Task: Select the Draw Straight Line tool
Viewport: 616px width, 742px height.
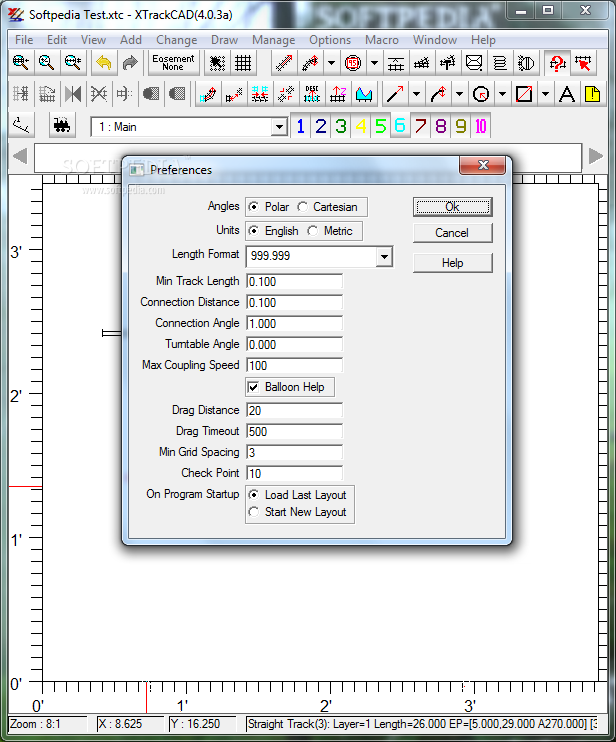Action: pyautogui.click(x=395, y=94)
